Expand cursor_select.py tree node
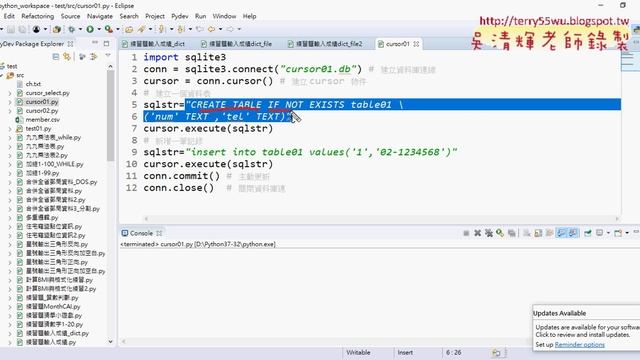The width and height of the screenshot is (640, 360). tap(10, 93)
